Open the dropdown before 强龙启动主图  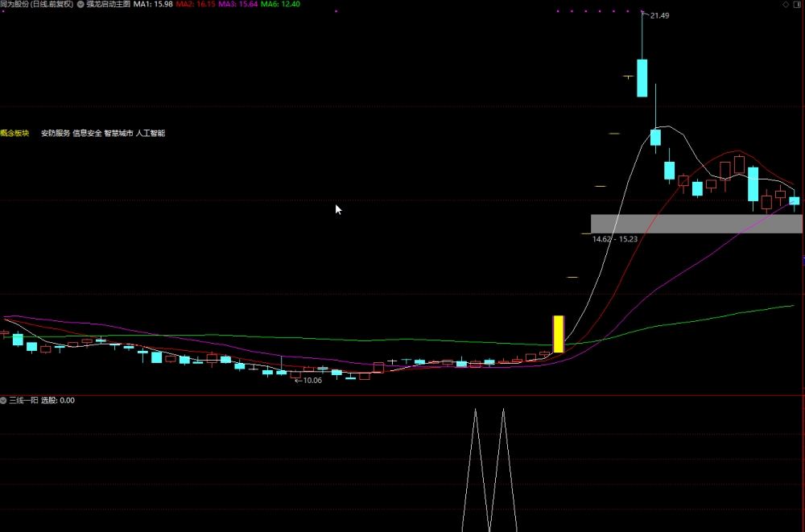80,4
